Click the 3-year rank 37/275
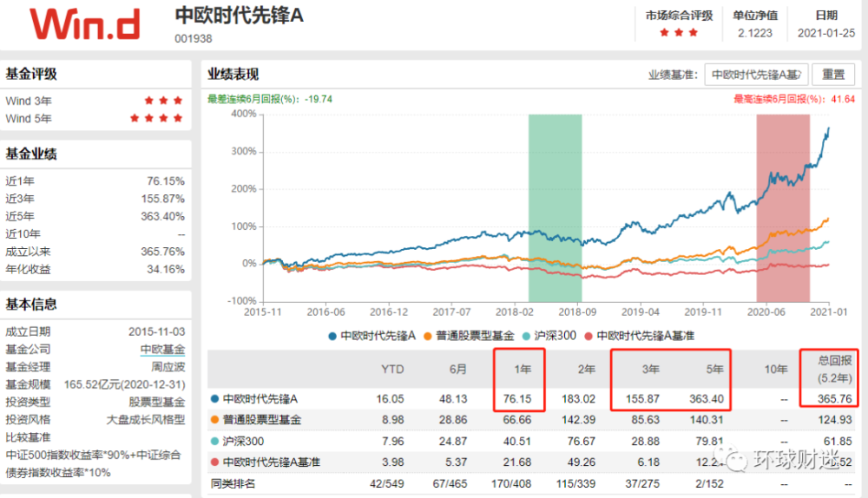The width and height of the screenshot is (868, 498). [x=642, y=483]
